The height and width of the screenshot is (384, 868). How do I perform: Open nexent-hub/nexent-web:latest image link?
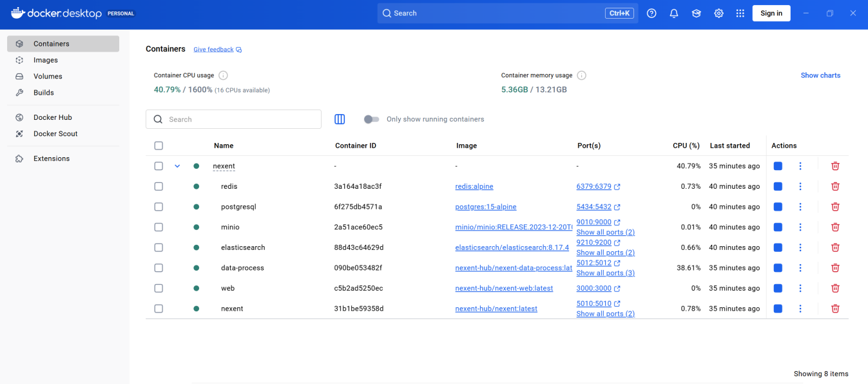click(x=504, y=288)
